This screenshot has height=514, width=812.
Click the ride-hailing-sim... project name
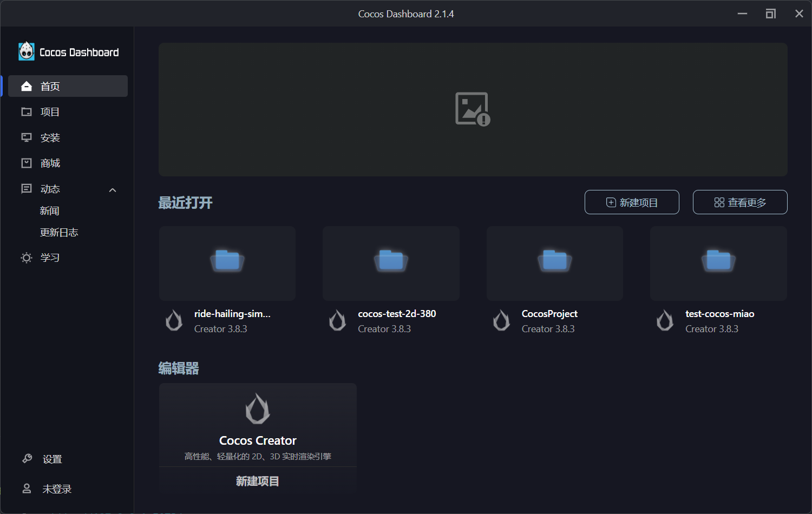tap(232, 314)
